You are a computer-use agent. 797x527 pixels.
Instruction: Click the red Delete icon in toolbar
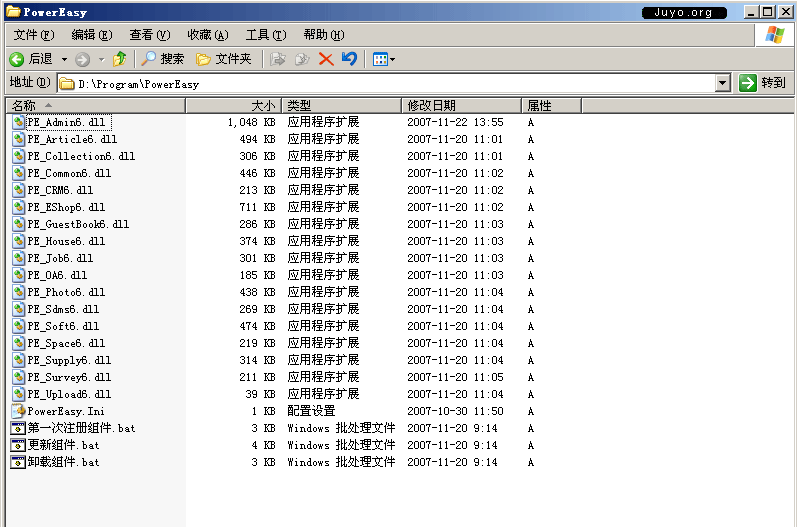tap(326, 59)
